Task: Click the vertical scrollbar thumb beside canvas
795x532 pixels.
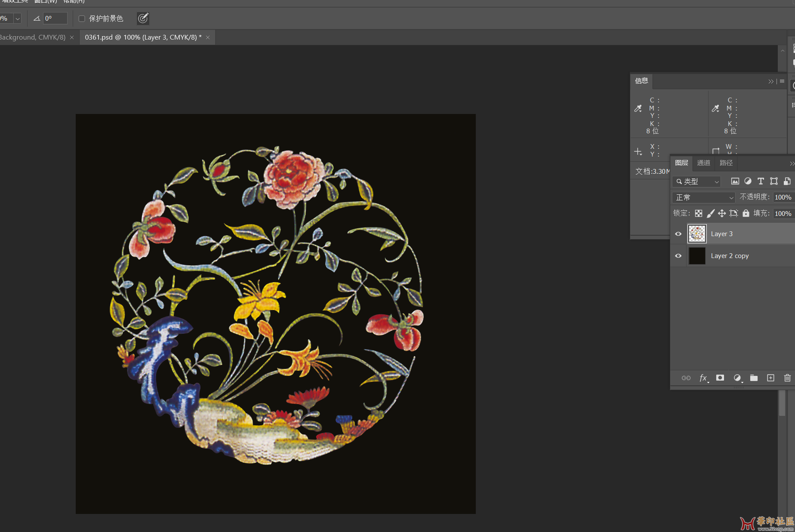Action: 782,403
